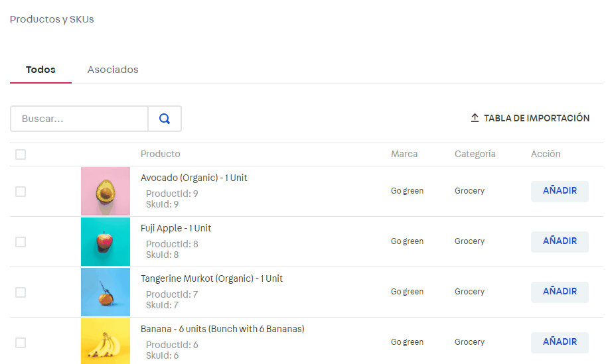
Task: Hit AÑADIR button for Banana
Action: click(x=560, y=342)
